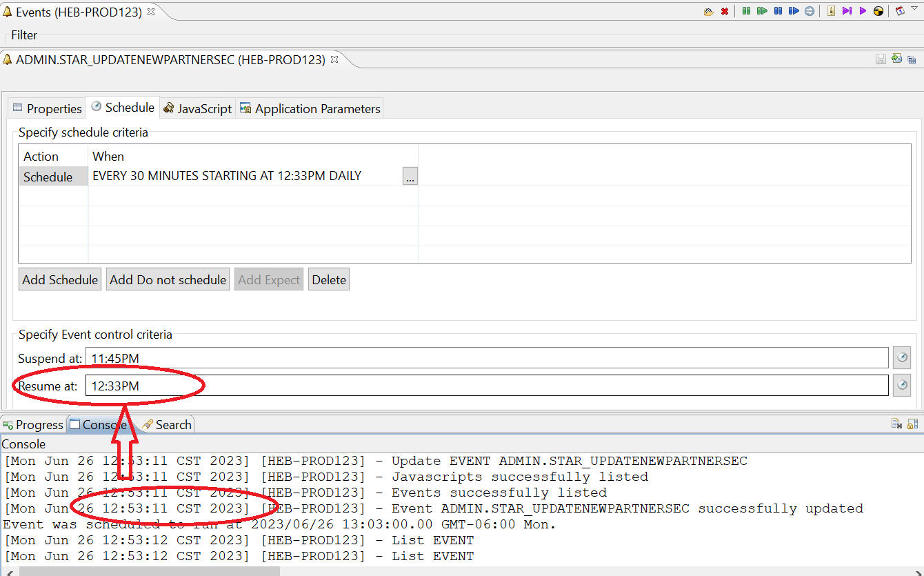Click the save icon in the editor toolbar
924x576 pixels.
pos(881,59)
